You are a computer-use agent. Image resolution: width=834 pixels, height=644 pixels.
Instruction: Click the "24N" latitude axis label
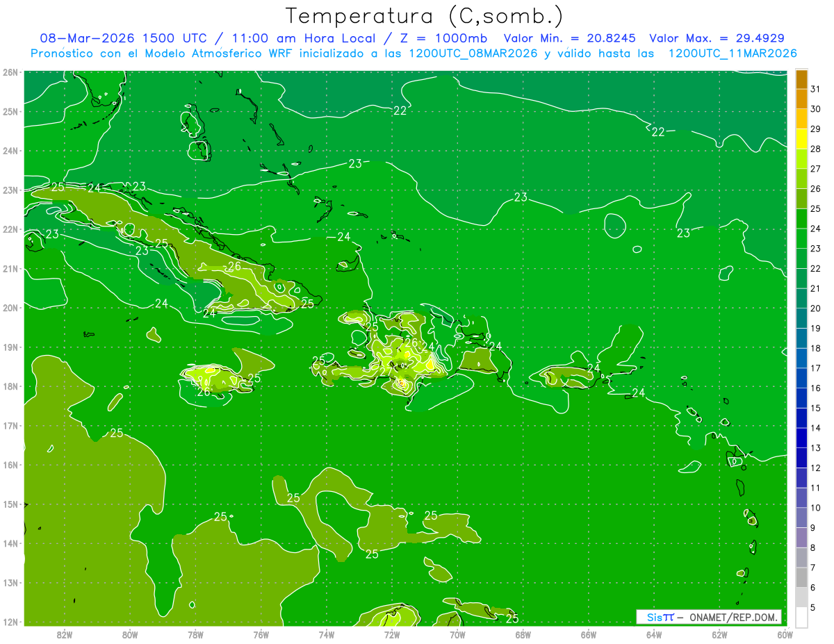tap(10, 151)
